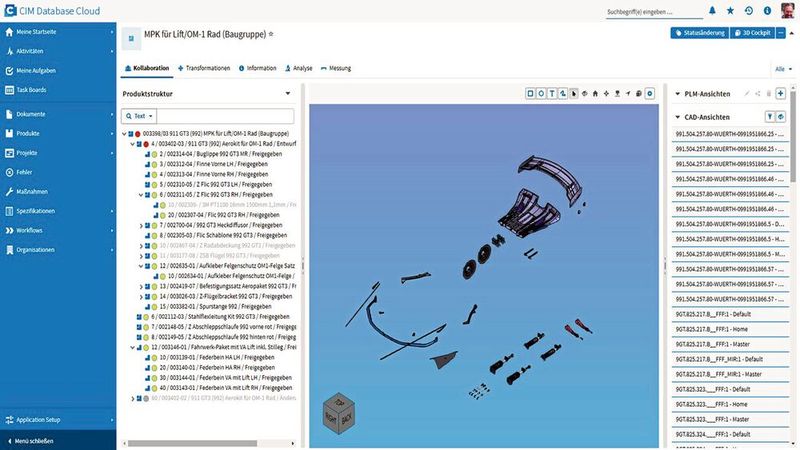Viewport: 800px width, 450px height.
Task: Click the right panel vertical scrollbar
Action: 793,137
